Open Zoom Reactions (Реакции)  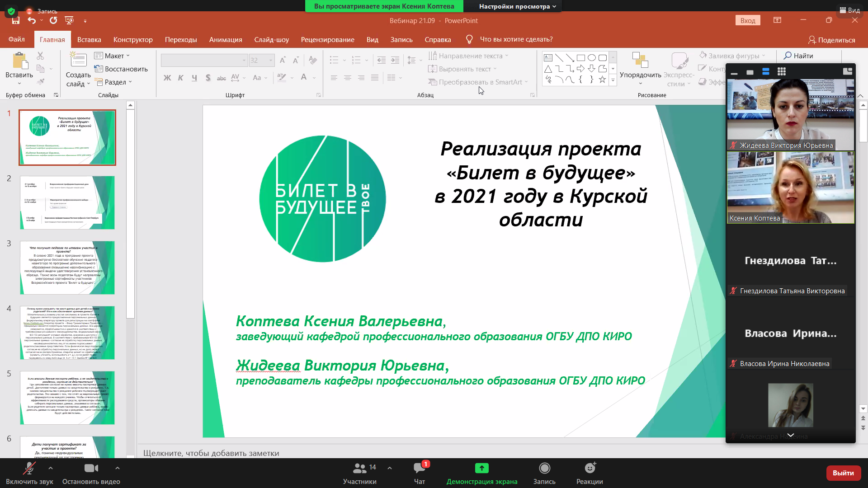pos(590,473)
